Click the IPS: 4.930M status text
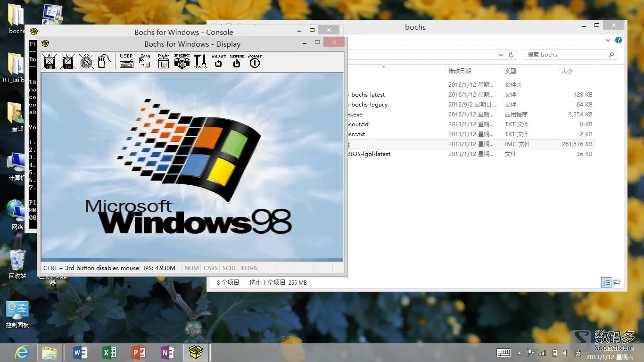 159,268
